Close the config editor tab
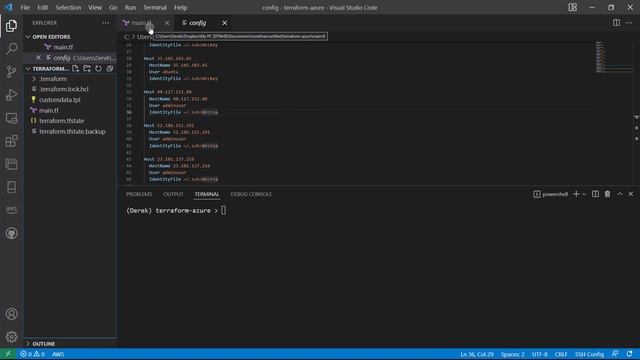The width and height of the screenshot is (640, 360). [x=224, y=23]
